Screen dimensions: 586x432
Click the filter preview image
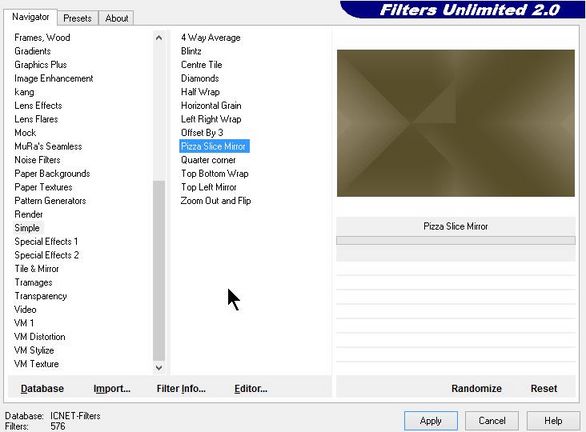[x=456, y=123]
